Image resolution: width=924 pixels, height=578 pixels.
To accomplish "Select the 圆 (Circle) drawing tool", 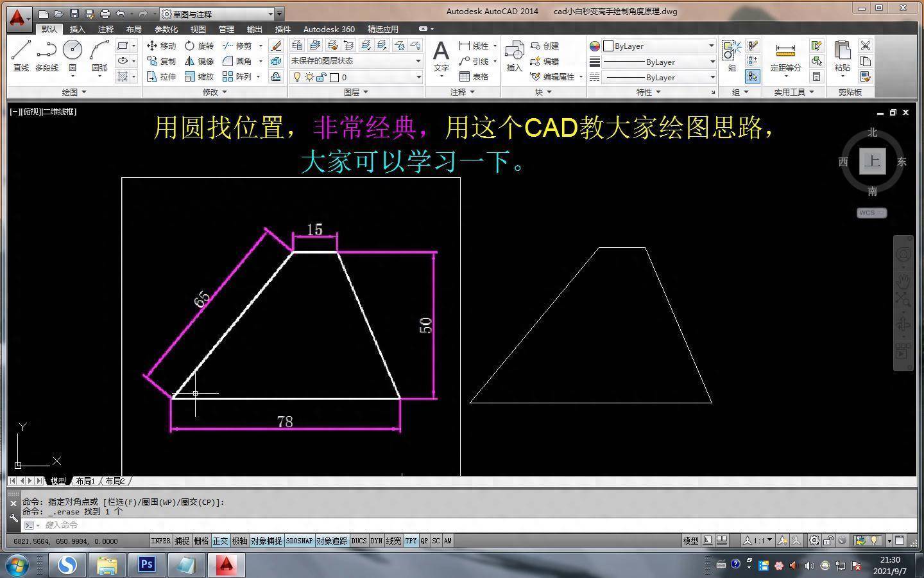I will [x=73, y=55].
